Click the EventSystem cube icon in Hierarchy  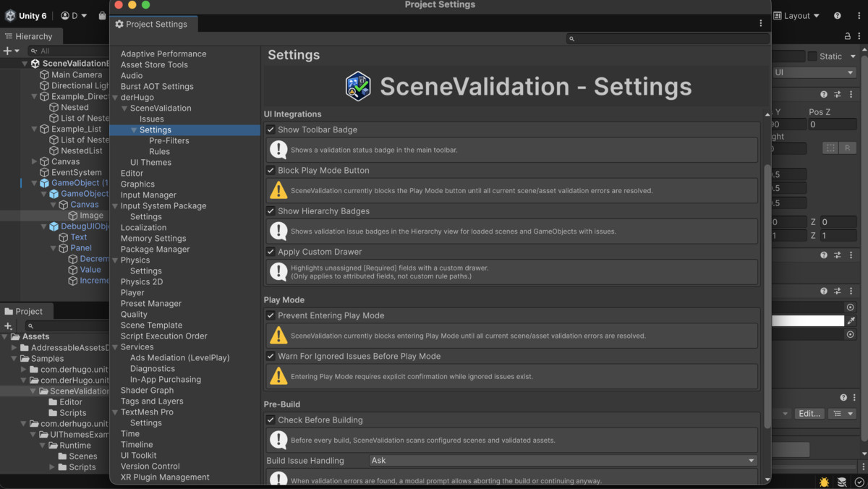tap(44, 172)
